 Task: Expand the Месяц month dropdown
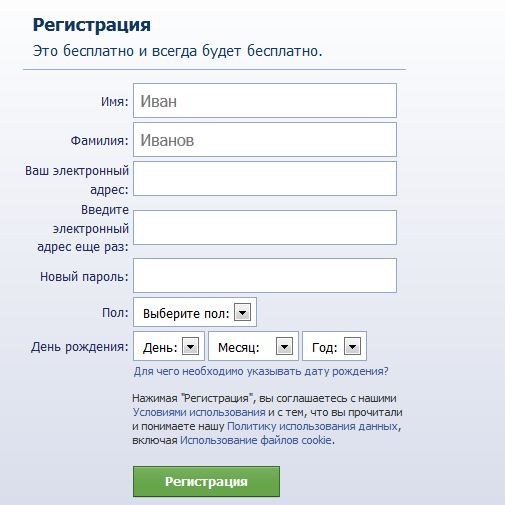coord(253,346)
